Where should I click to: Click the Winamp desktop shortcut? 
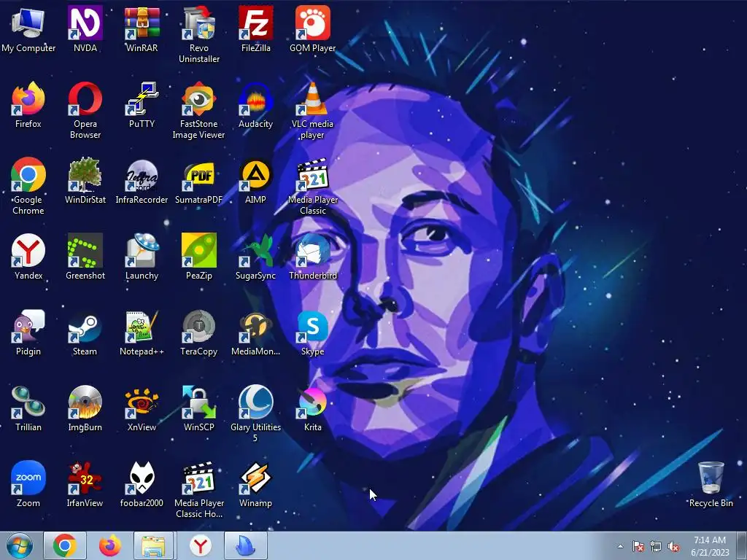coord(256,484)
